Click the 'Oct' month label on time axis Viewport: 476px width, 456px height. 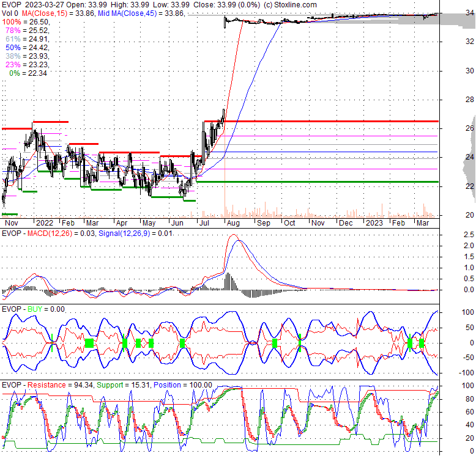(x=289, y=223)
